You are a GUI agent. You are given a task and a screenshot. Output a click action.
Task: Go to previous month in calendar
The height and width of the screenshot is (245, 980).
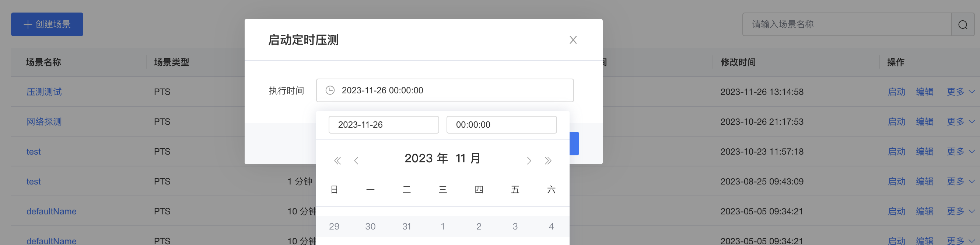356,161
